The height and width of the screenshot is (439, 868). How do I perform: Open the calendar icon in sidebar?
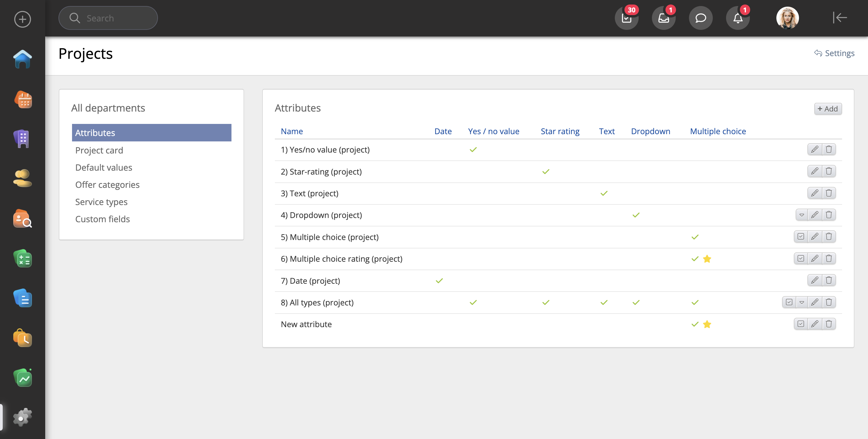tap(23, 100)
